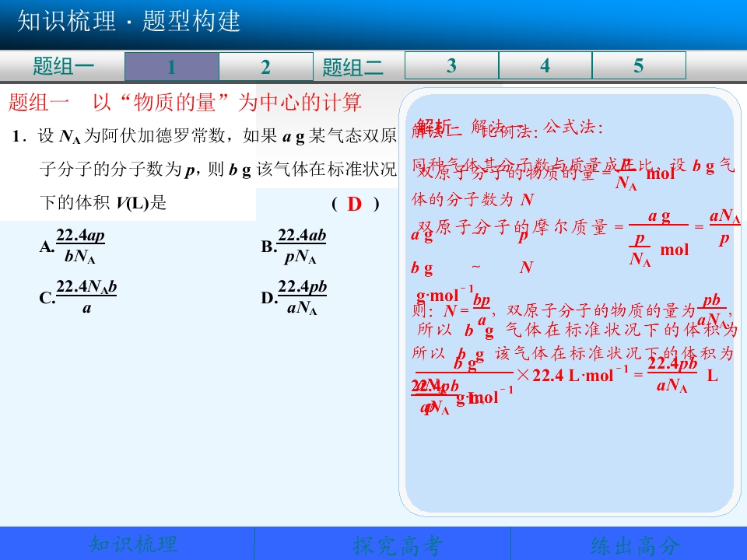747x560 pixels.
Task: Jump to question tab 5
Action: 639,65
